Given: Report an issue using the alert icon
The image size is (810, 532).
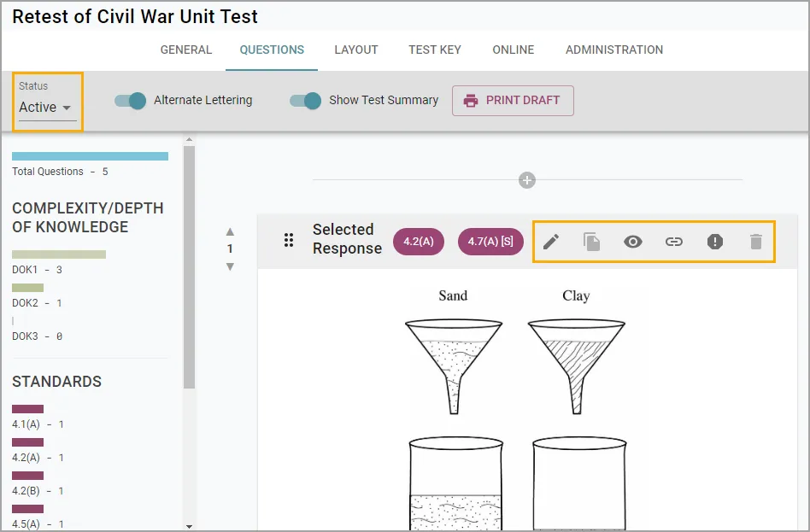Looking at the screenshot, I should [715, 242].
